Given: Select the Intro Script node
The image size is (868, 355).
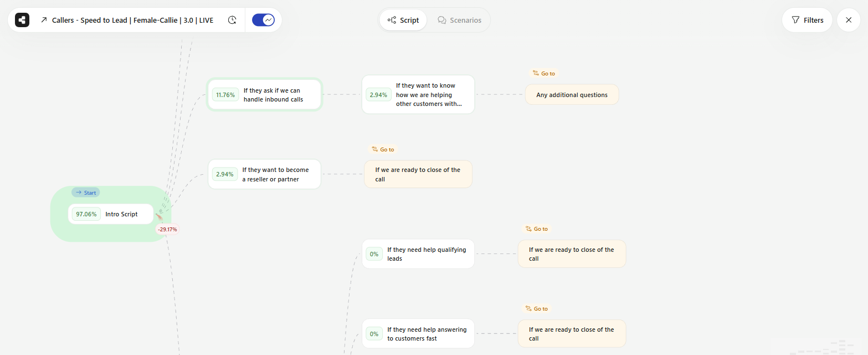Looking at the screenshot, I should 111,214.
